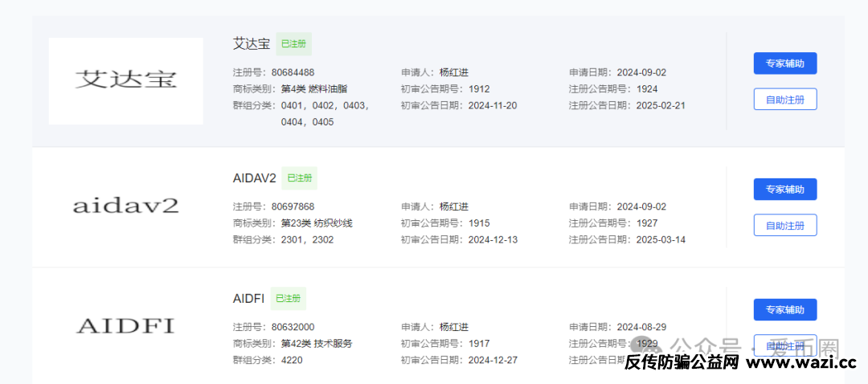Click 自助注册 button for AIDAV2
The width and height of the screenshot is (868, 384).
click(x=785, y=225)
